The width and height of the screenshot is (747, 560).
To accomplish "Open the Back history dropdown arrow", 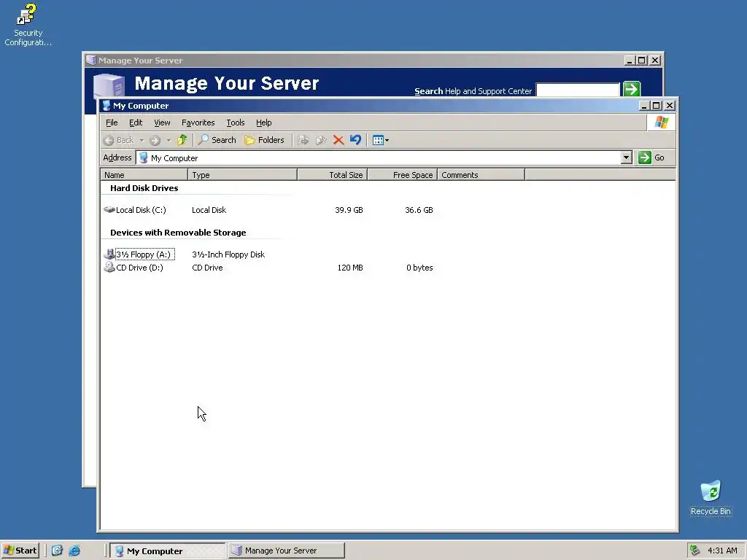I will pyautogui.click(x=142, y=140).
